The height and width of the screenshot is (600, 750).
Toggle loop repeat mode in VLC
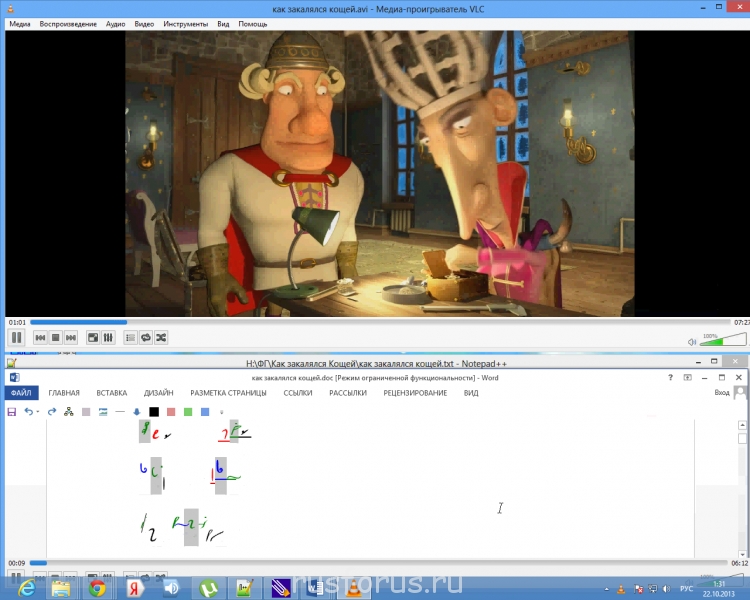point(145,338)
